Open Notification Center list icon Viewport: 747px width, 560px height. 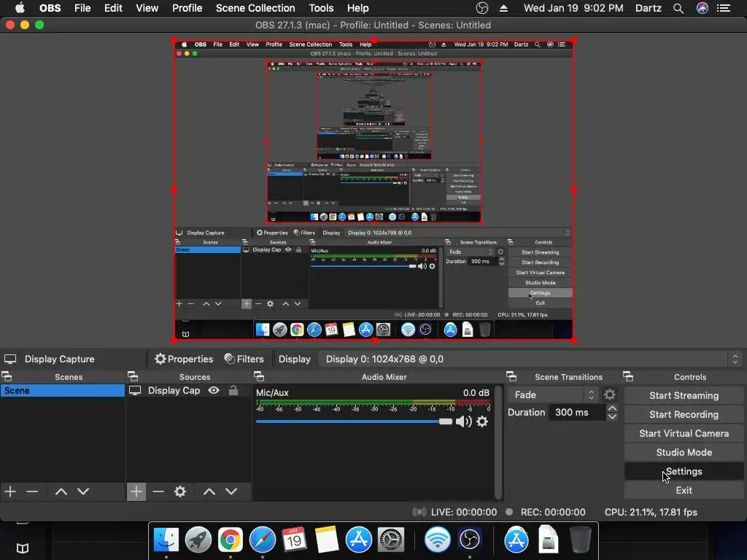coord(724,8)
